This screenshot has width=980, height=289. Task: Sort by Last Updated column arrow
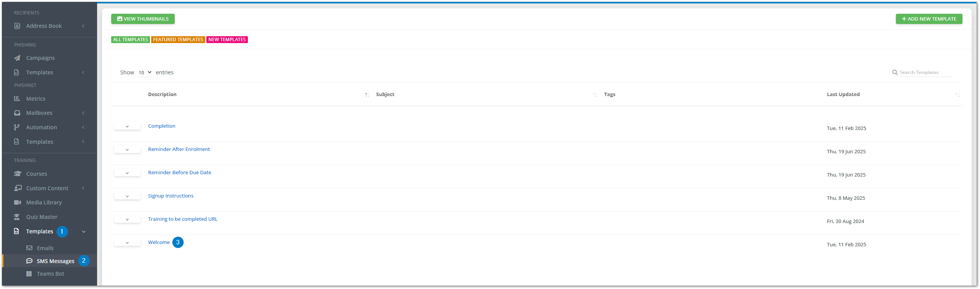tap(958, 95)
